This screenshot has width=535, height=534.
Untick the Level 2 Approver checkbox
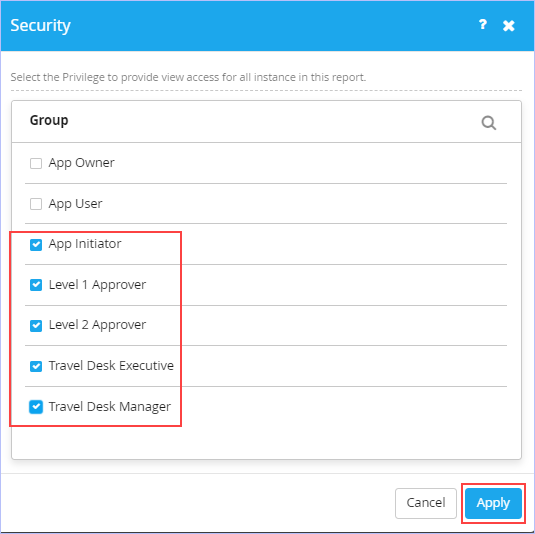coord(36,326)
